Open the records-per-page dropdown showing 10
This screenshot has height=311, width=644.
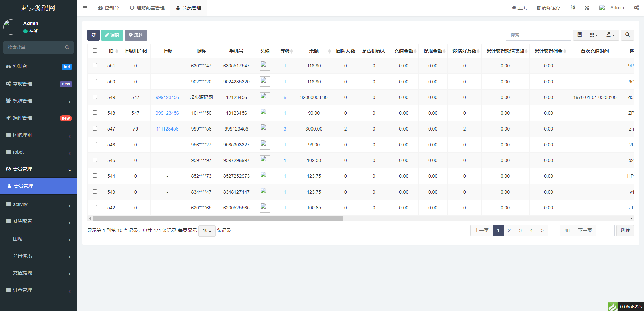[207, 231]
